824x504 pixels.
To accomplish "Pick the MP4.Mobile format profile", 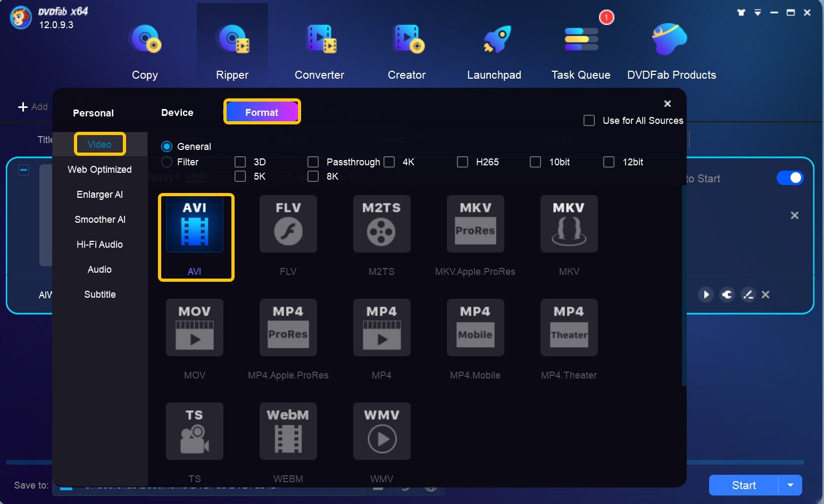I will coord(475,327).
